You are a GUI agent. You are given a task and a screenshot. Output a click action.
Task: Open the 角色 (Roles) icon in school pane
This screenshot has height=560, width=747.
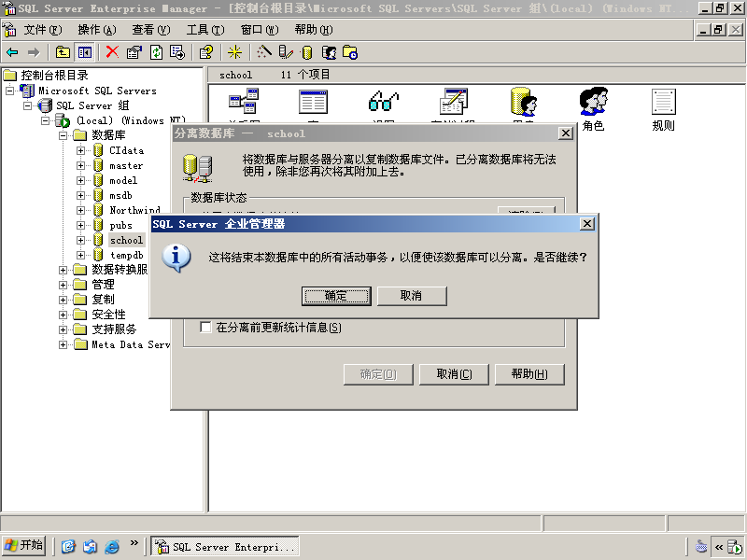pyautogui.click(x=593, y=108)
